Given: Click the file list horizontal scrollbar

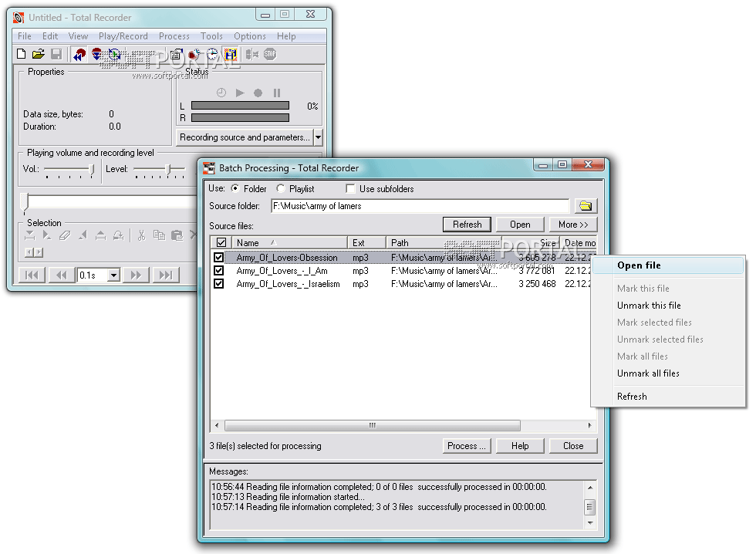Looking at the screenshot, I should [372, 425].
